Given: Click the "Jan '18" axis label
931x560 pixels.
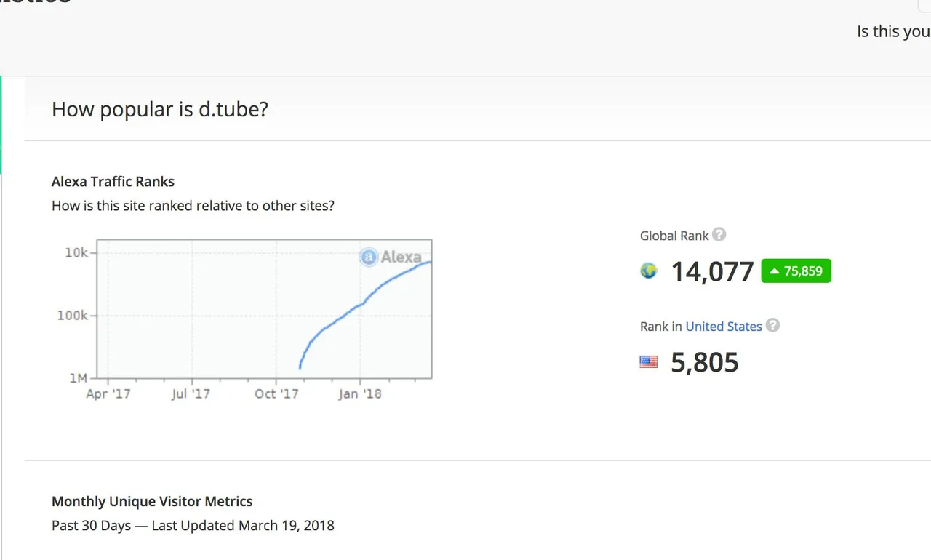Looking at the screenshot, I should [x=359, y=393].
